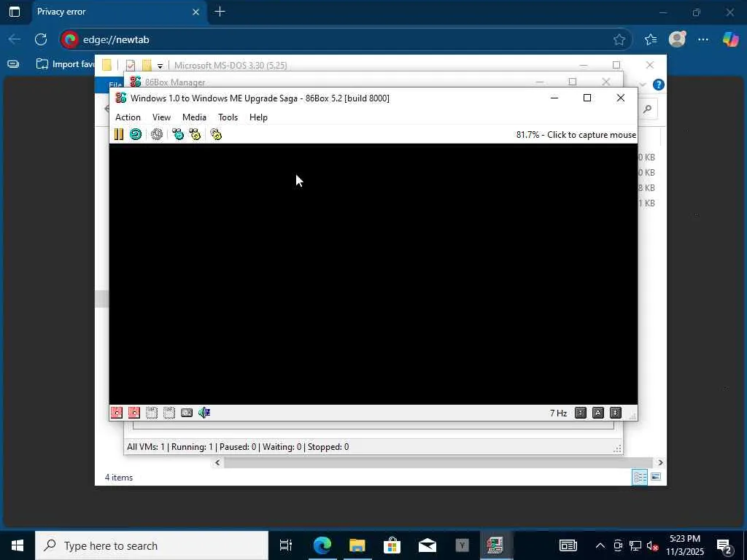Pause the emulation with the toolbar pause icon
The image size is (747, 560).
point(119,134)
